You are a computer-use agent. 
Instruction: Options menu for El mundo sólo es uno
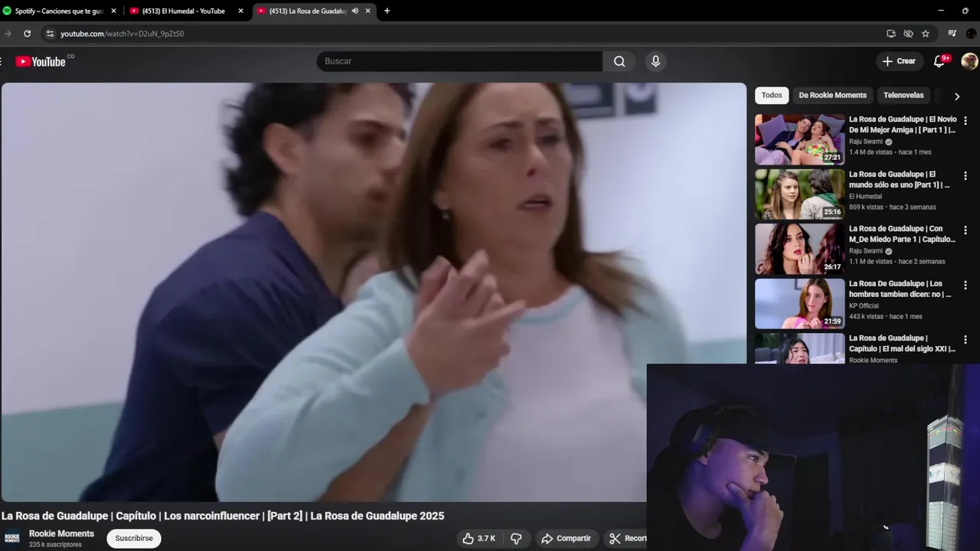pos(965,176)
